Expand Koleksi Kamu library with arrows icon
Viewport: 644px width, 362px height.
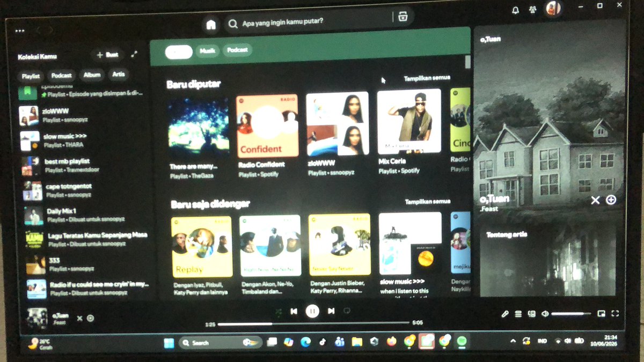pos(134,55)
